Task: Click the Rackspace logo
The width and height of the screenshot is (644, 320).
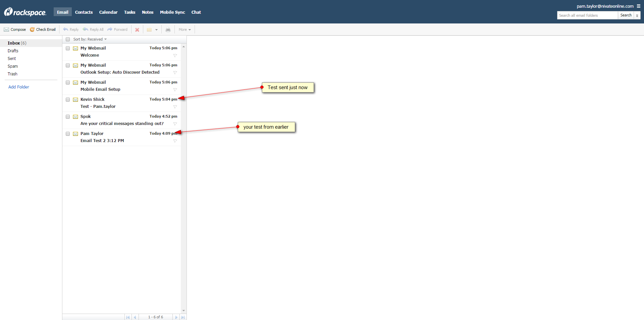Action: click(25, 12)
